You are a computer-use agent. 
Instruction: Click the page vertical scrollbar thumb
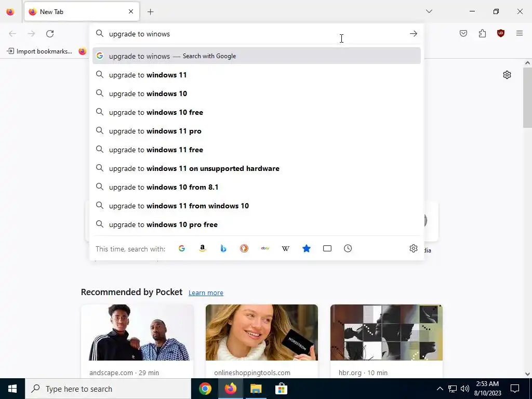click(x=527, y=98)
